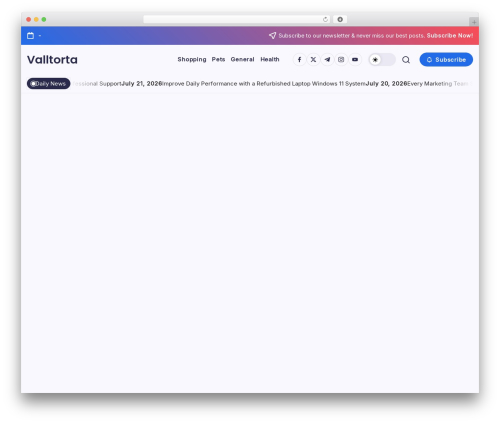Follow the Subscribe Now! link
The width and height of the screenshot is (500, 423).
(450, 36)
